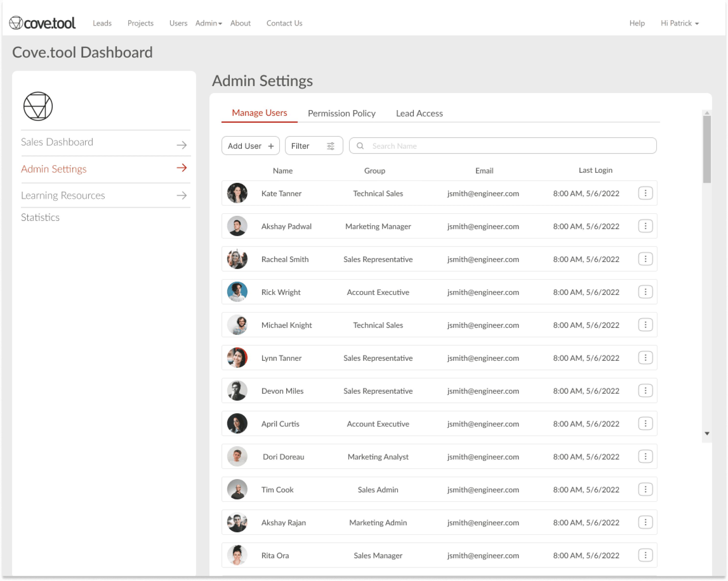
Task: Click the magnifier icon in search bar
Action: (360, 145)
